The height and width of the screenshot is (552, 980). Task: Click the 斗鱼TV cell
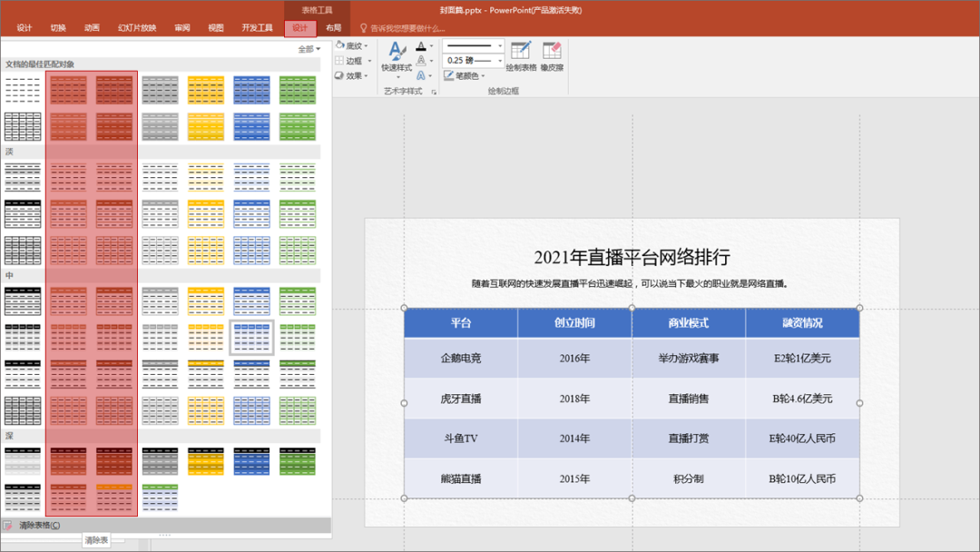(461, 439)
